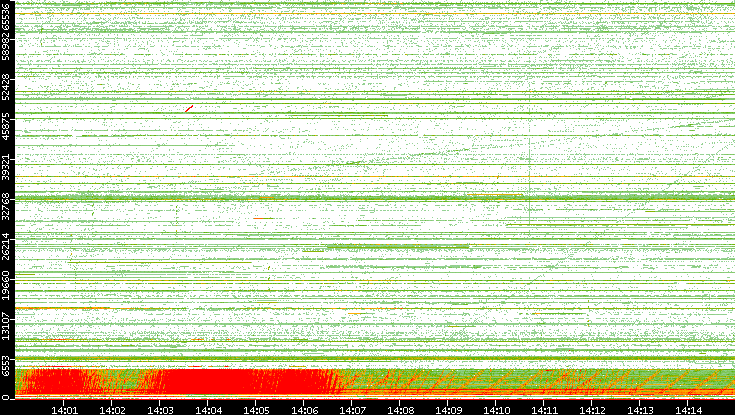Click the 14:04 time axis label

coord(209,408)
